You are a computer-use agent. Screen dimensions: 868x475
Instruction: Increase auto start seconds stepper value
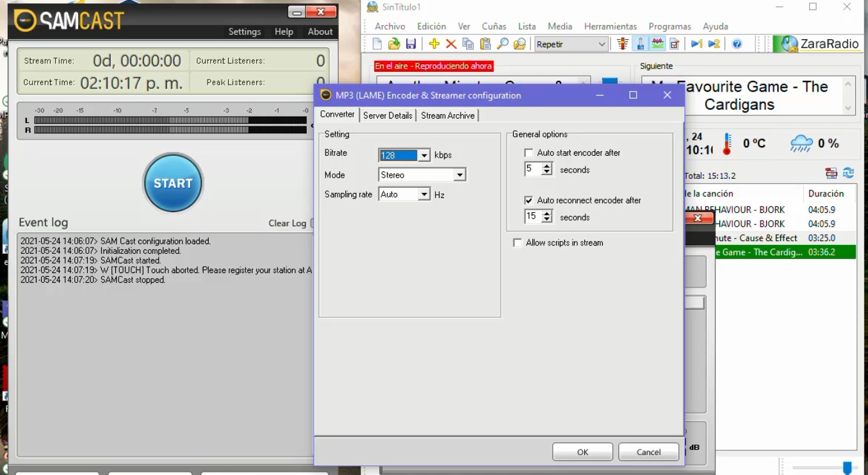pos(546,167)
